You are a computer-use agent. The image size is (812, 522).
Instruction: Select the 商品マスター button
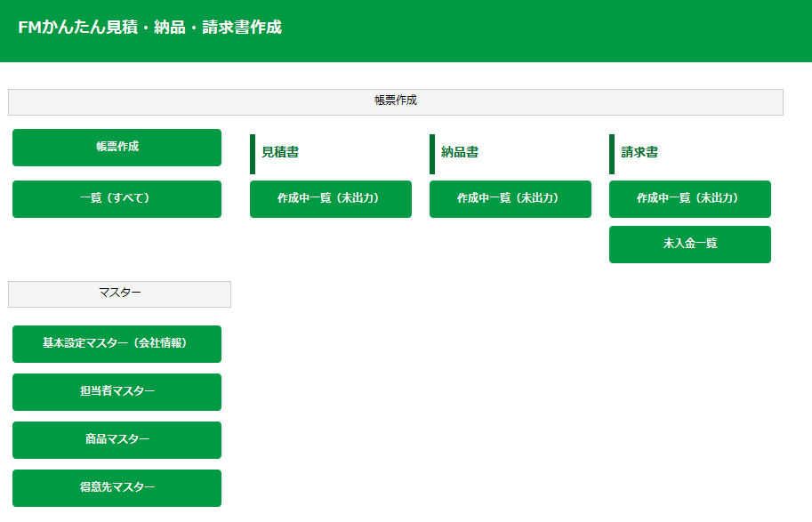coord(117,440)
